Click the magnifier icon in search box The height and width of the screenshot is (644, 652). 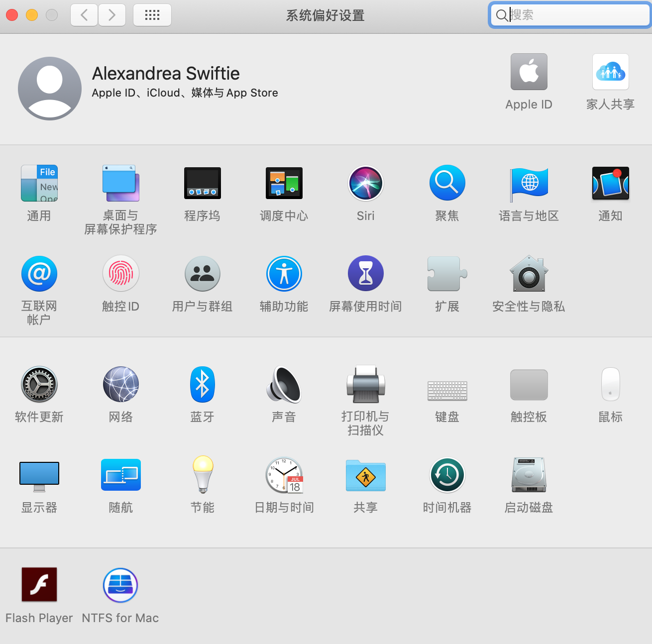tap(502, 15)
